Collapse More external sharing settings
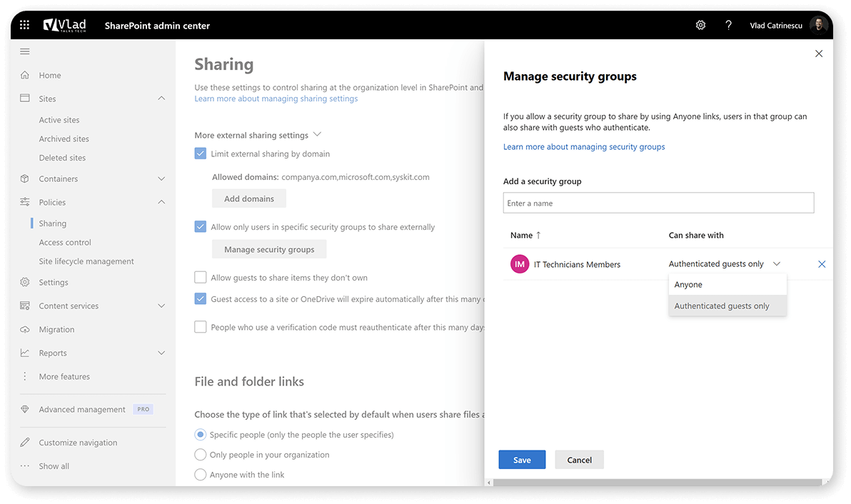Viewport: 851px width, 504px height. (318, 134)
